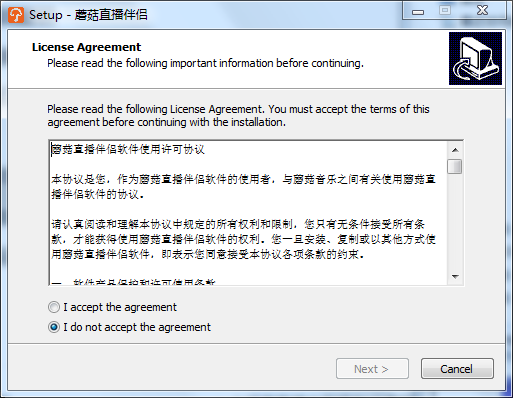The height and width of the screenshot is (398, 513).
Task: Click the license scrollbar down arrow
Action: [455, 277]
